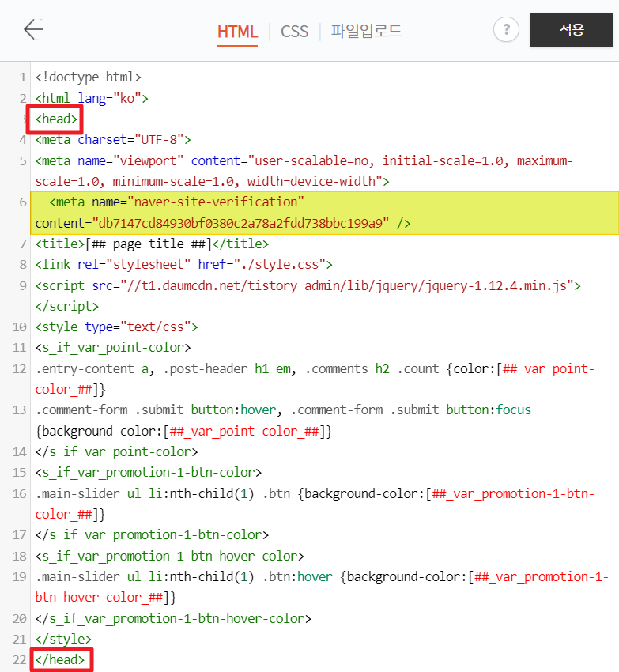
Task: Click the meta viewport line
Action: (x=304, y=171)
